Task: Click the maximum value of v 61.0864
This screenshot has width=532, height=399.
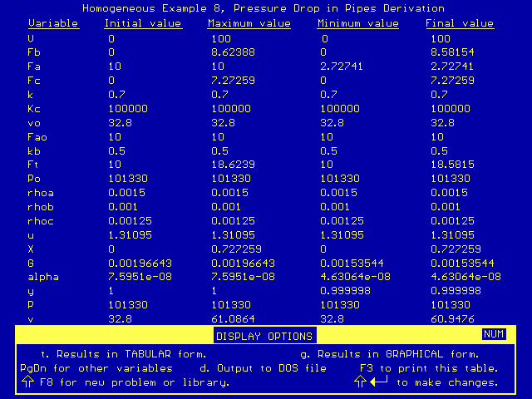Action: (231, 318)
